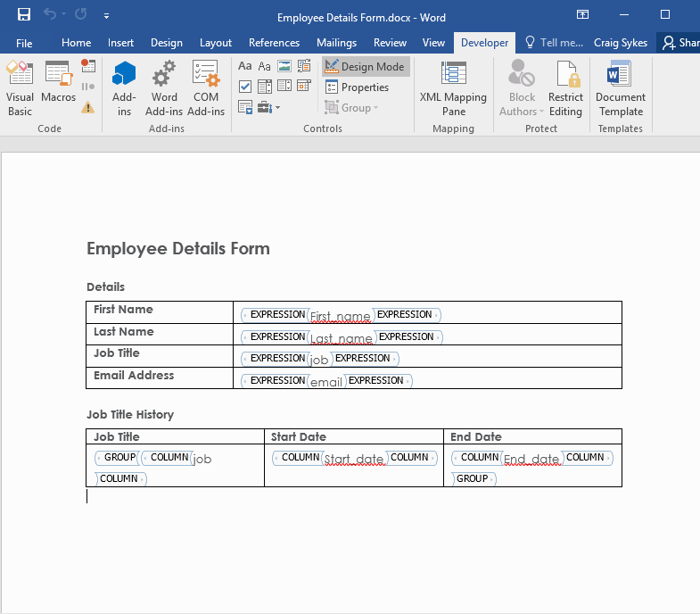Switch to the Design tab
Viewport: 700px width, 614px height.
coord(167,43)
